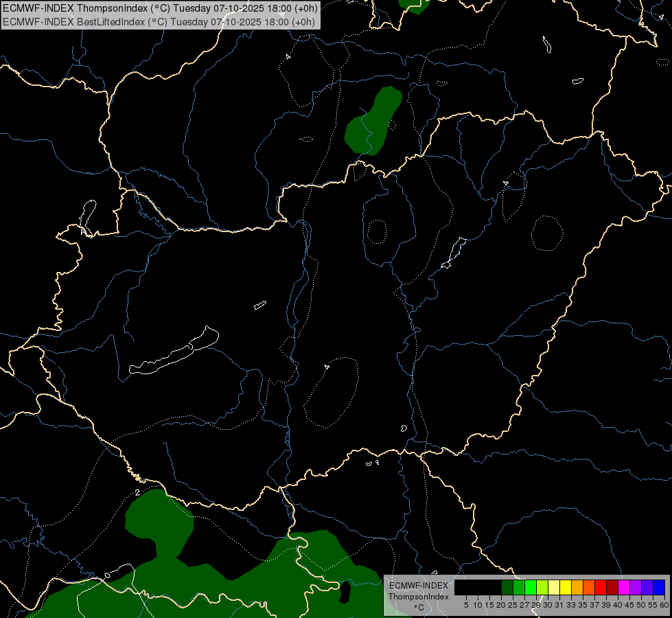672x618 pixels.
Task: Click the pale yellow 30–31 legend swatch
Action: [554, 587]
